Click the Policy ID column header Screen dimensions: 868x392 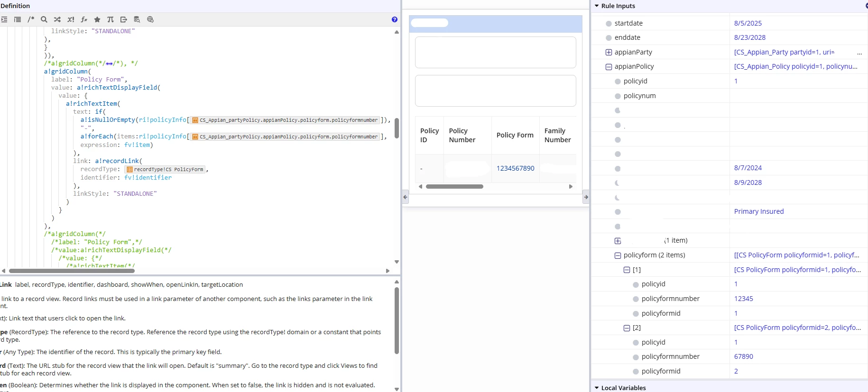[429, 135]
